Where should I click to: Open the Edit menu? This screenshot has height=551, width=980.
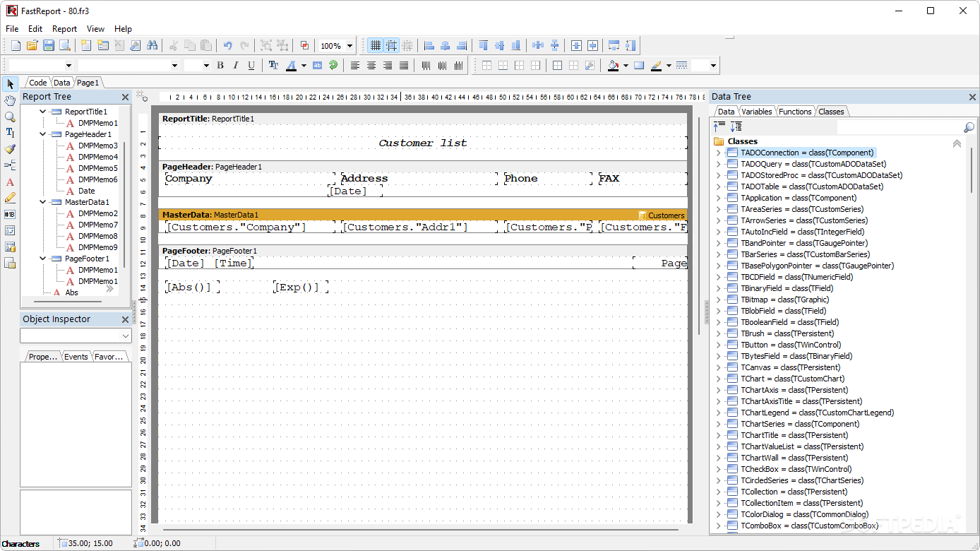35,29
